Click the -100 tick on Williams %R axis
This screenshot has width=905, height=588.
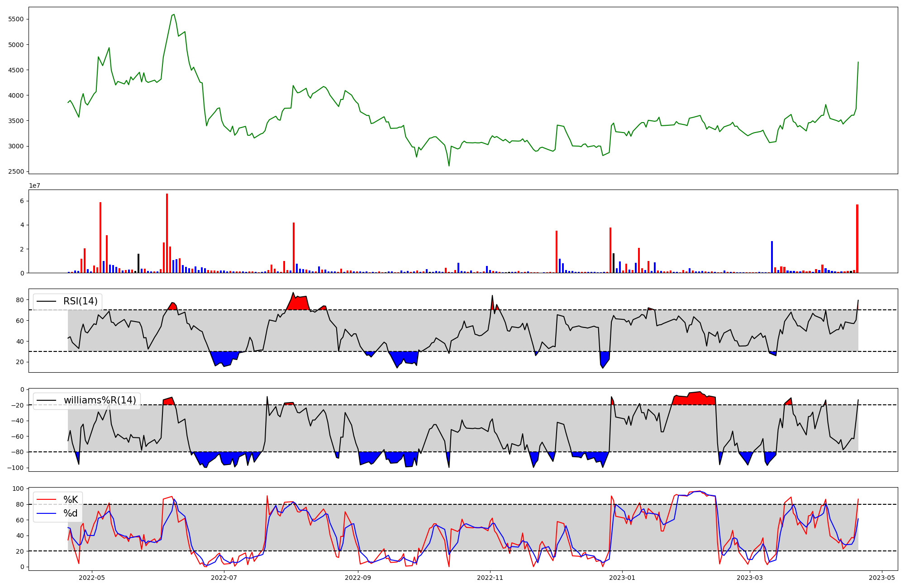click(15, 468)
